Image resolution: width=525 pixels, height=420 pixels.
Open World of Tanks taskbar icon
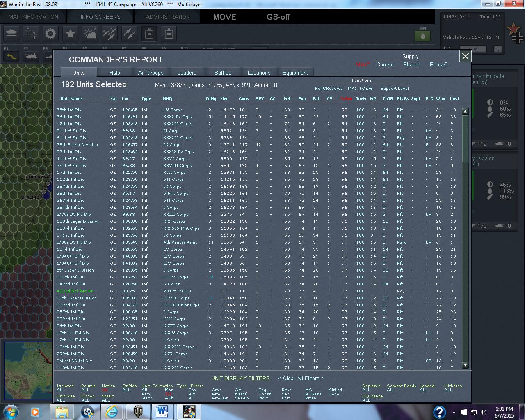pyautogui.click(x=137, y=411)
